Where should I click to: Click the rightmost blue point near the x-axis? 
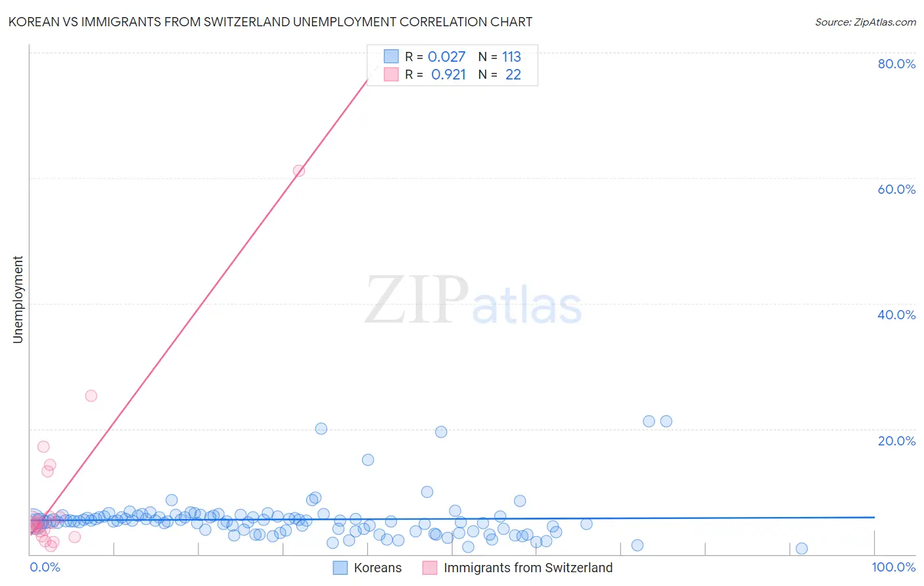point(802,549)
